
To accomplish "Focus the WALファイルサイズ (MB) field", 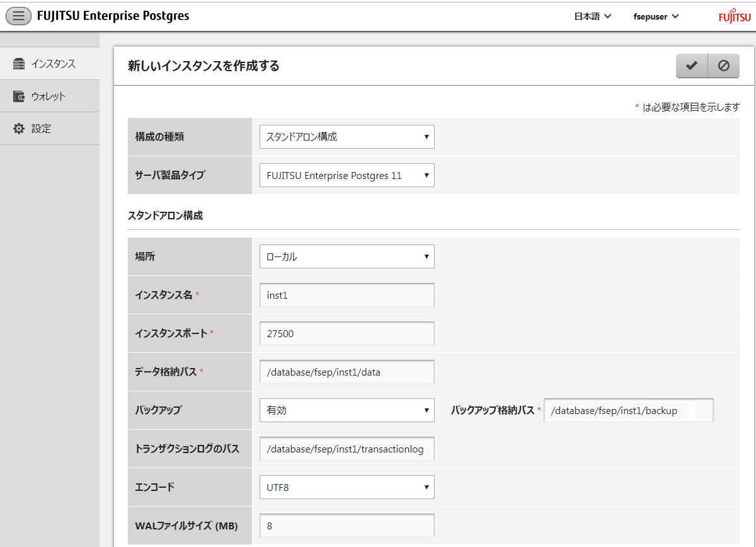I will click(x=347, y=526).
